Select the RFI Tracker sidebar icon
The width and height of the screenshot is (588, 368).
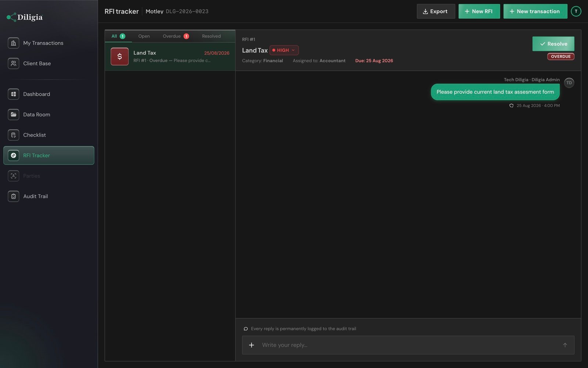pos(14,155)
